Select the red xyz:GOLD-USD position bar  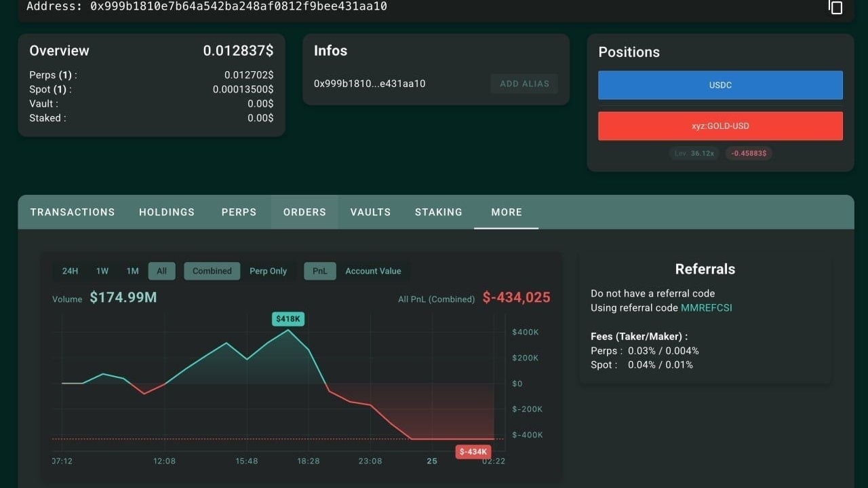720,126
